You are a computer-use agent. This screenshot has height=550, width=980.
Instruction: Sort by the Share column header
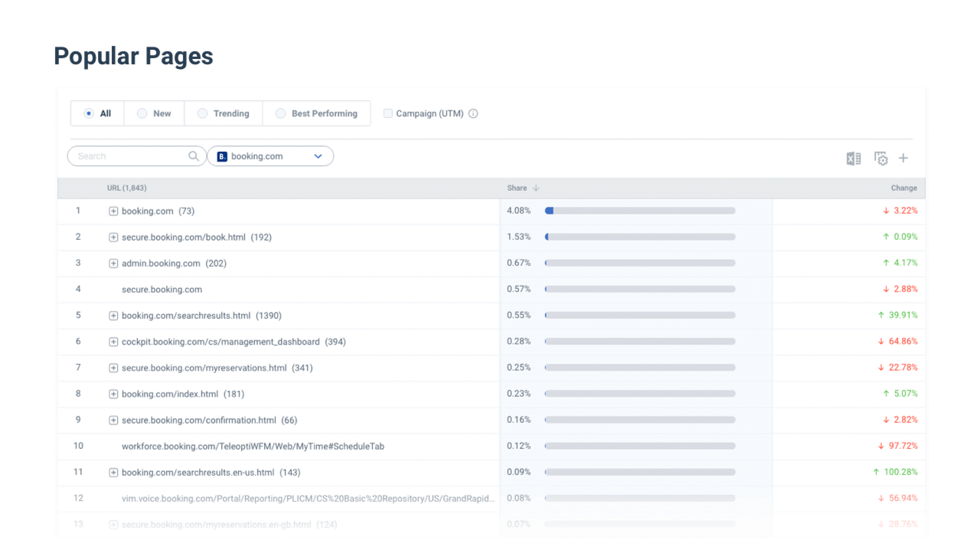click(517, 188)
